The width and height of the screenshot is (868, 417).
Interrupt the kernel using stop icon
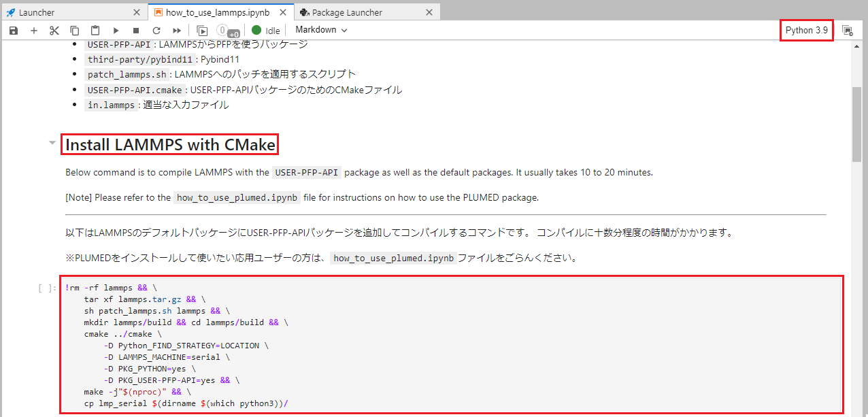pyautogui.click(x=135, y=30)
